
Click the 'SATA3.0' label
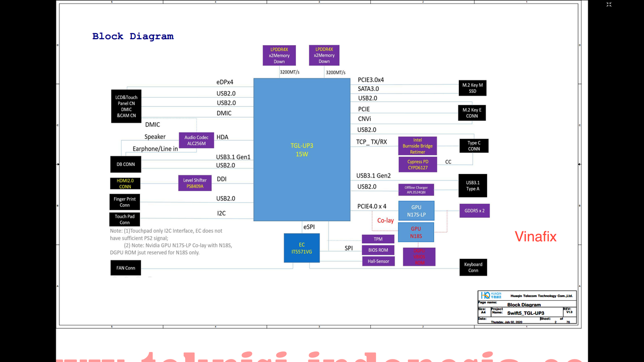(368, 89)
